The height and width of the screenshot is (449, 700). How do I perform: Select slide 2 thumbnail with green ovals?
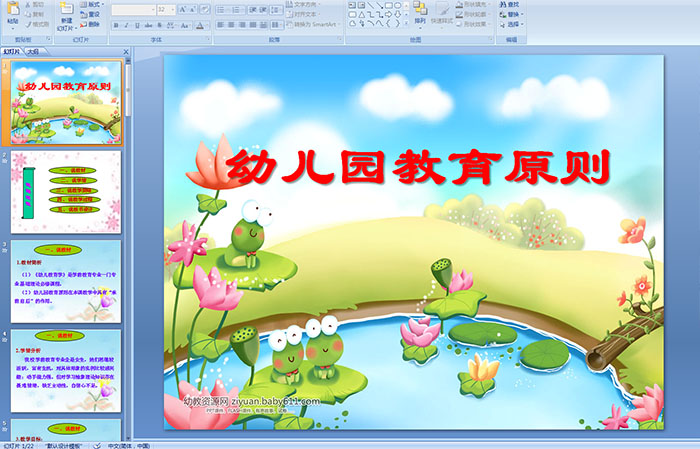(x=66, y=192)
